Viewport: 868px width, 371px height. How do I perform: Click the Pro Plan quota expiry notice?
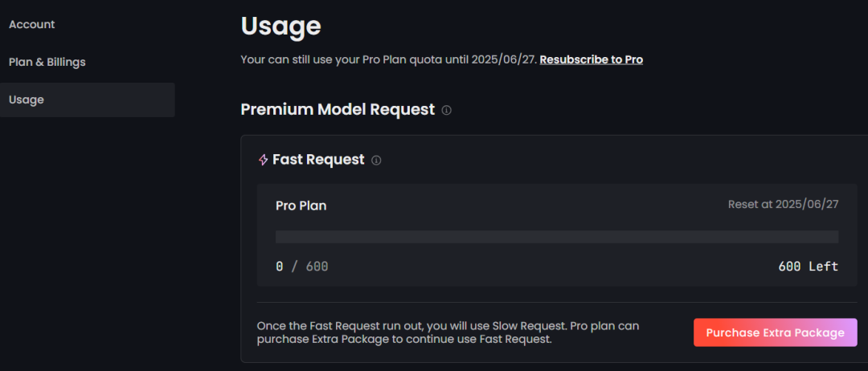coord(388,59)
